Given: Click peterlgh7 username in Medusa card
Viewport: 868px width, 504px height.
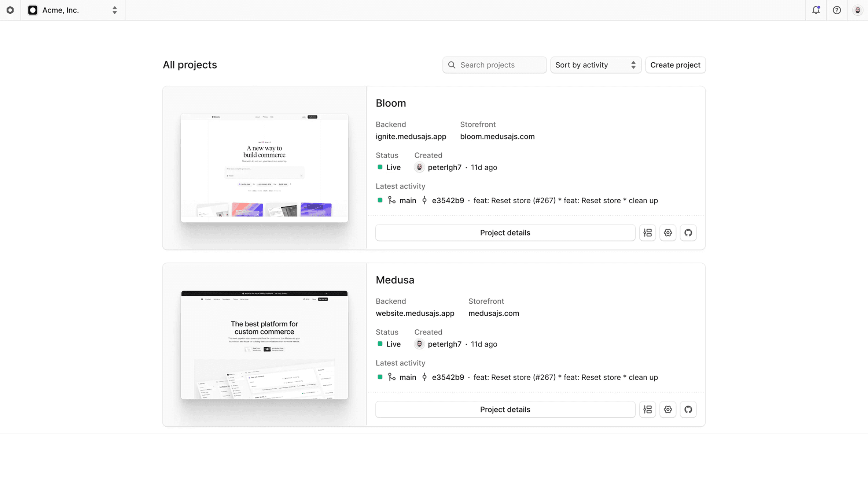Looking at the screenshot, I should tap(445, 345).
